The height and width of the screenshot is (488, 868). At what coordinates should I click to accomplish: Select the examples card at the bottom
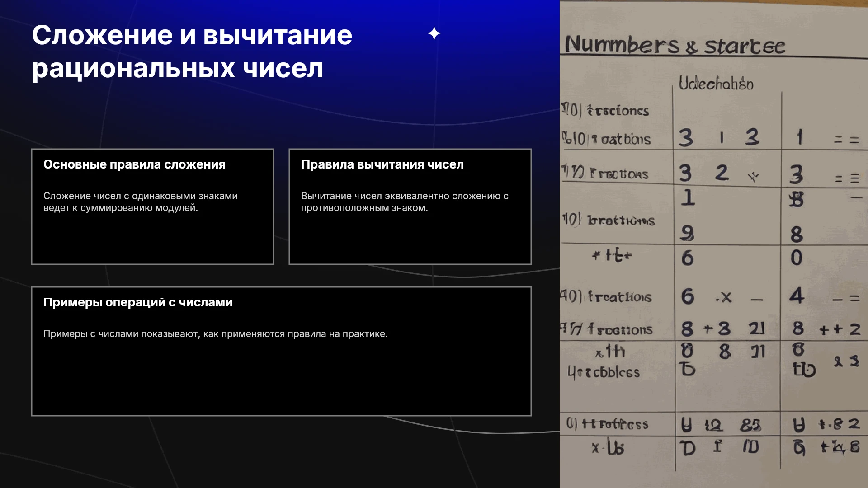pos(281,351)
